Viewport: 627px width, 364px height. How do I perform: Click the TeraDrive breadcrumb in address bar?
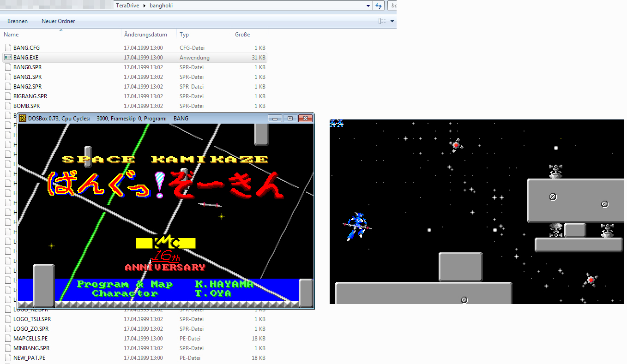[x=129, y=6]
